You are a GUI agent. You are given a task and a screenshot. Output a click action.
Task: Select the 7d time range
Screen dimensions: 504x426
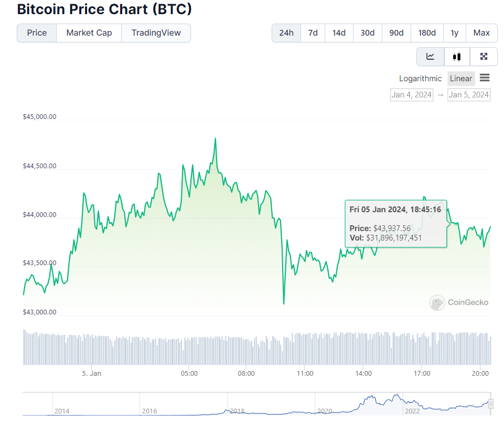pyautogui.click(x=312, y=32)
